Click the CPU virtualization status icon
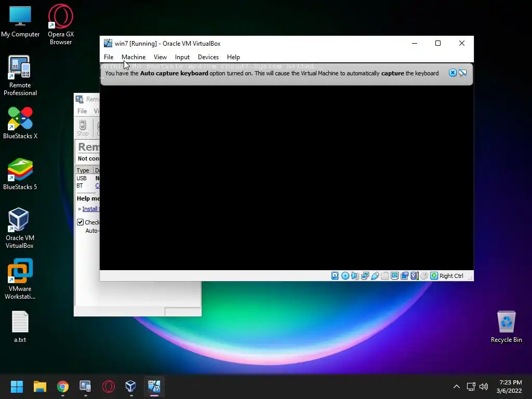Screen dimensions: 532x399 (x=414, y=276)
